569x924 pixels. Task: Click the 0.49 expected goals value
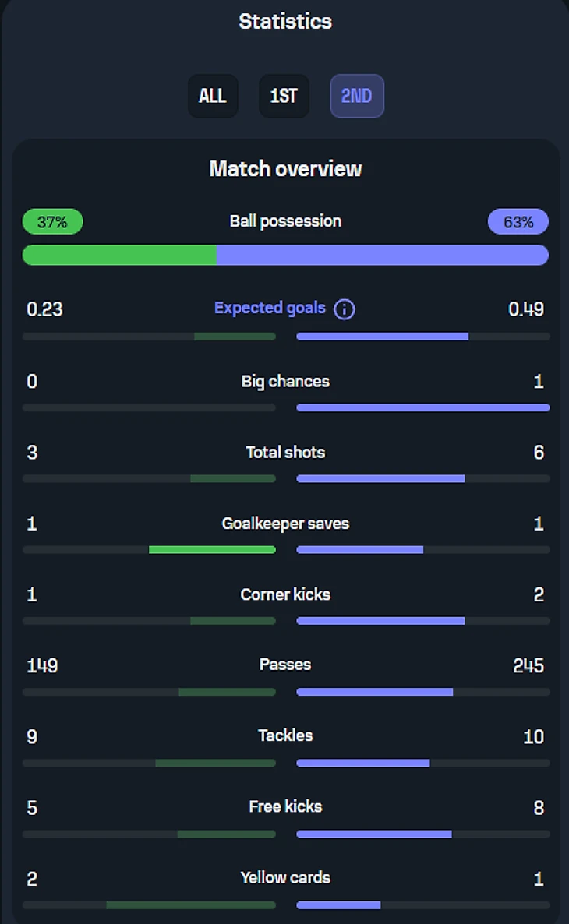tap(525, 309)
